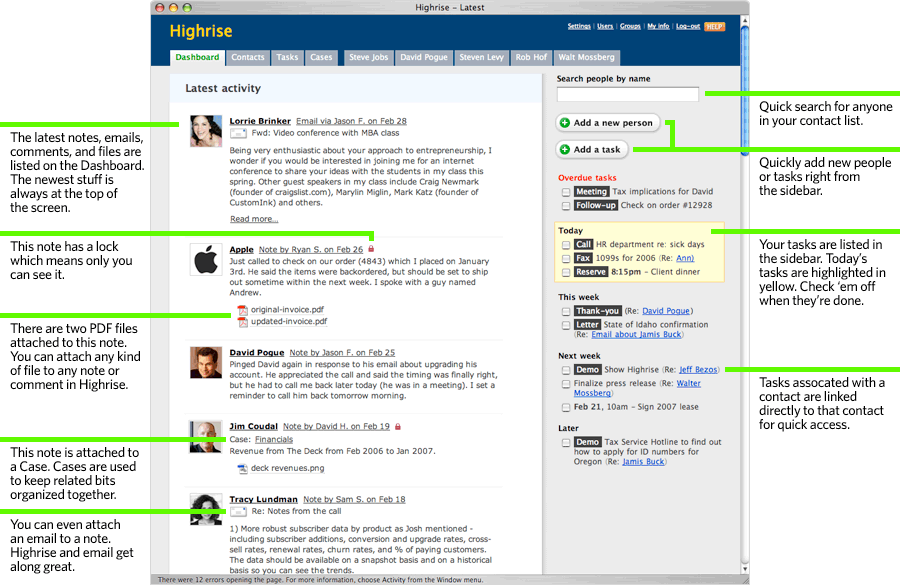The width and height of the screenshot is (900, 585).
Task: Click the orange HELP badge in the header
Action: point(715,26)
